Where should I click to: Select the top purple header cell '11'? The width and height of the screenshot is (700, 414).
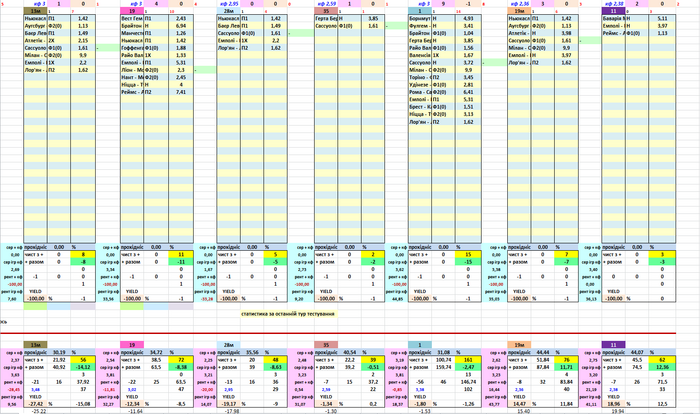[613, 11]
